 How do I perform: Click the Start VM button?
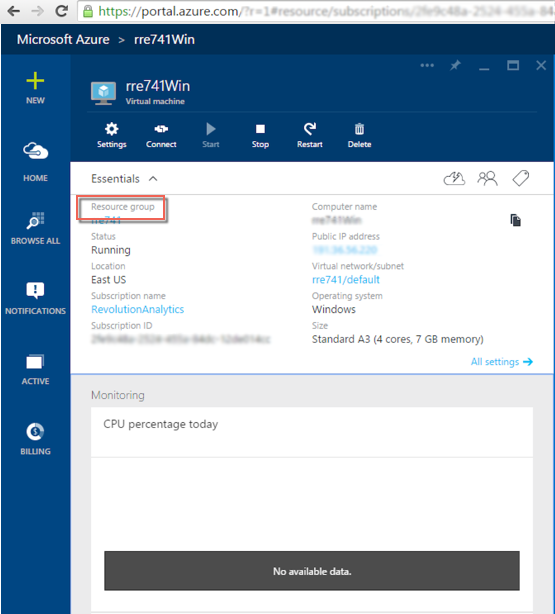(x=211, y=135)
